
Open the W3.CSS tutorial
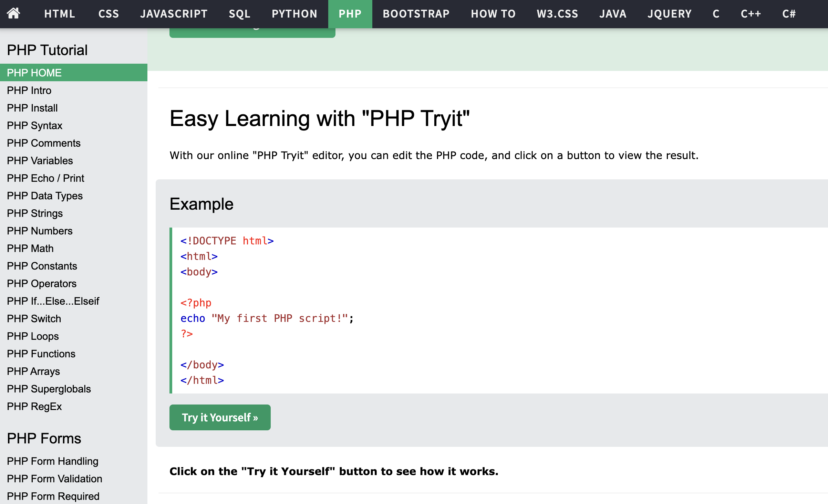(557, 14)
